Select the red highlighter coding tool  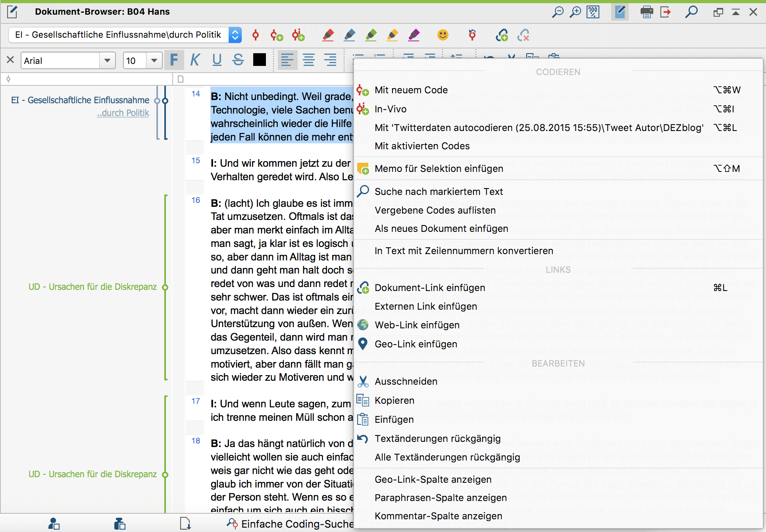pos(328,35)
